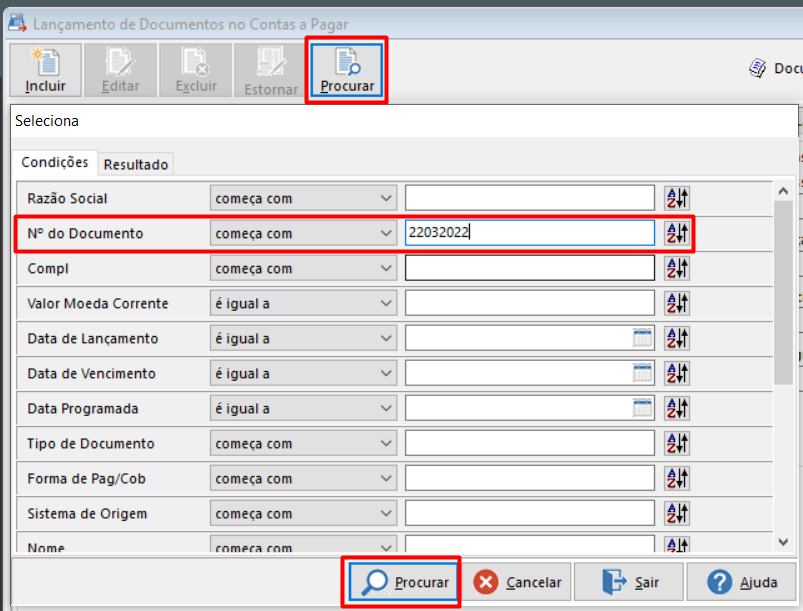Open Compl condition dropdown
This screenshot has width=803, height=611.
click(x=303, y=268)
